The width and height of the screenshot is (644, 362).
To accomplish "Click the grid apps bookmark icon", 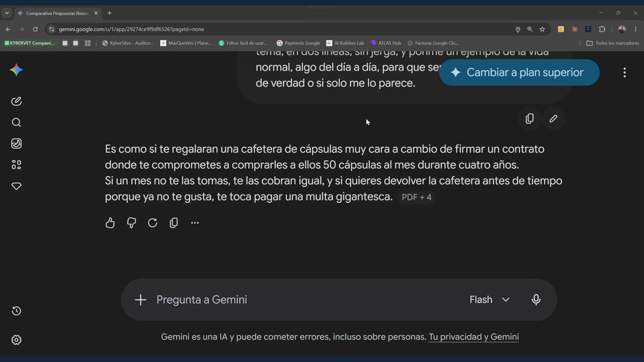I will [x=88, y=43].
